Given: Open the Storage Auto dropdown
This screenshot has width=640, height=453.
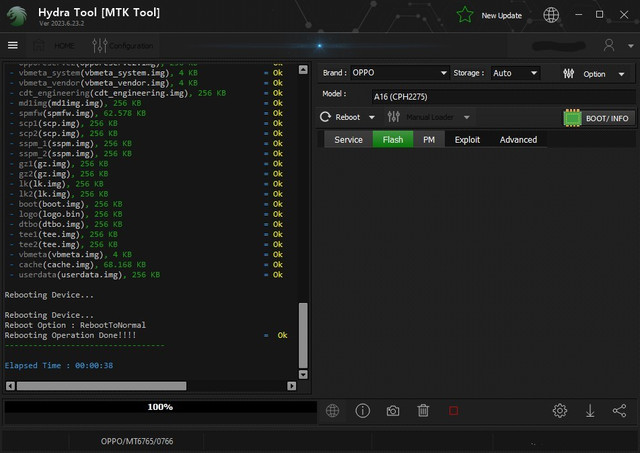Looking at the screenshot, I should click(x=515, y=73).
